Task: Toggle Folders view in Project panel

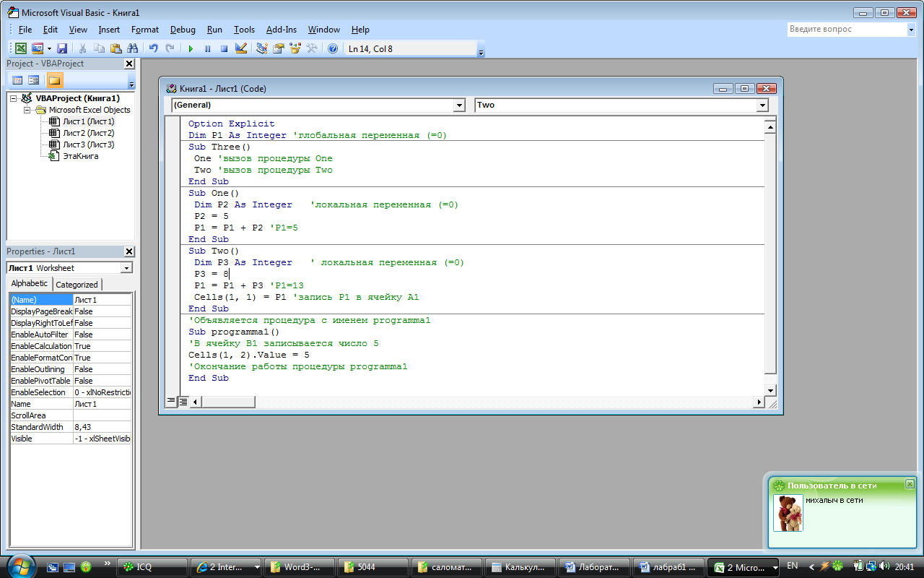Action: (55, 80)
